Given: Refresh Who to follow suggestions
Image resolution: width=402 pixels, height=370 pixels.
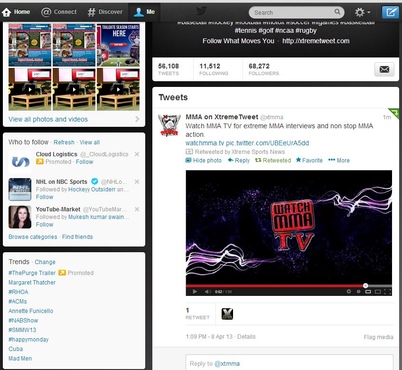Looking at the screenshot, I should 64,142.
